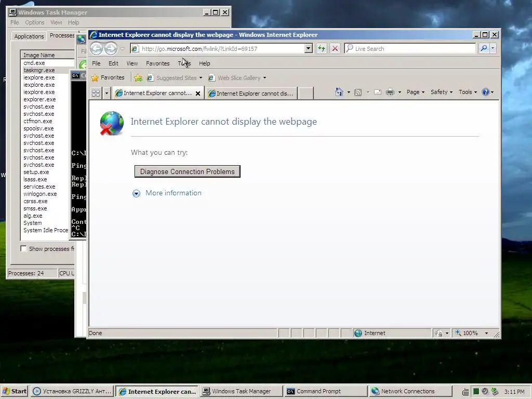The image size is (532, 399).
Task: Switch to GRIZZLY installer taskbar button
Action: coord(72,391)
